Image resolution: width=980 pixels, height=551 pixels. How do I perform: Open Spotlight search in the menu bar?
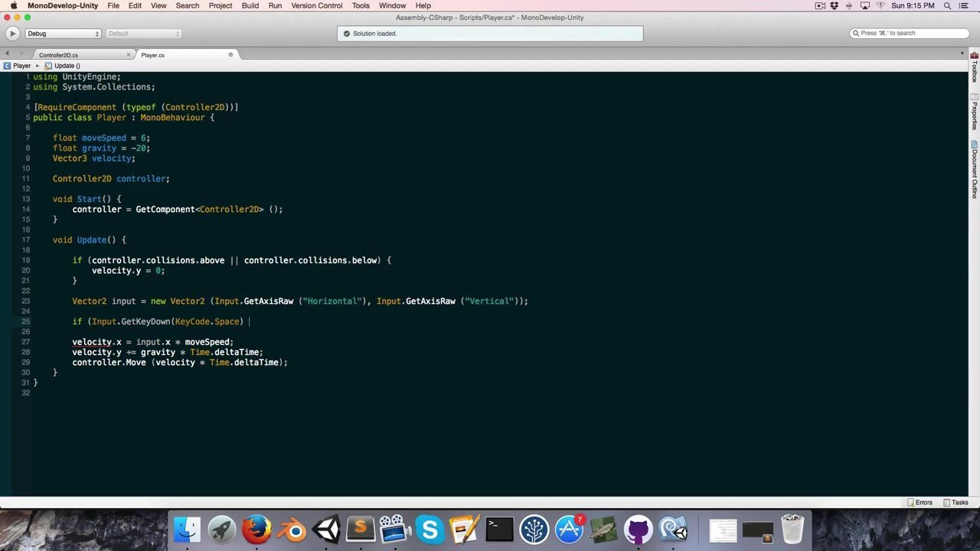[x=948, y=5]
